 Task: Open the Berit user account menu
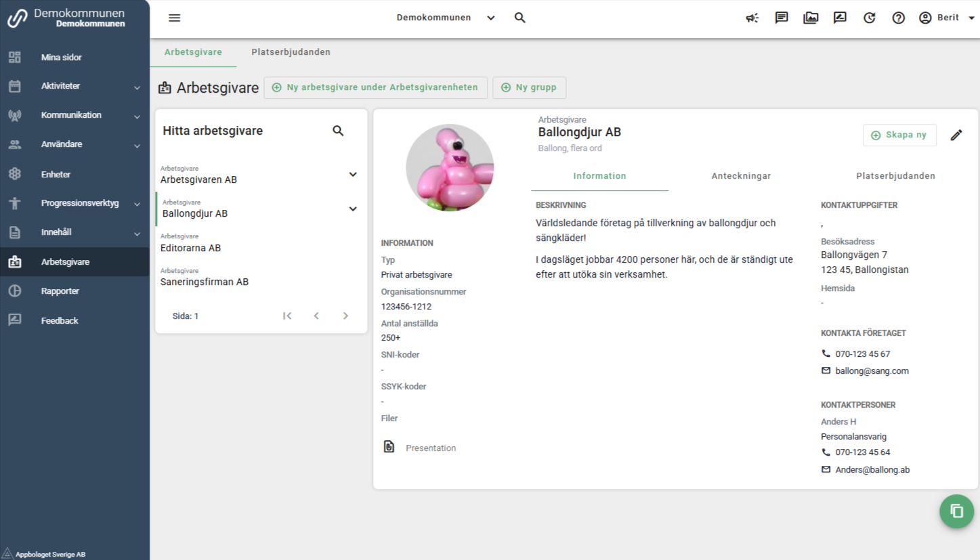coord(947,18)
